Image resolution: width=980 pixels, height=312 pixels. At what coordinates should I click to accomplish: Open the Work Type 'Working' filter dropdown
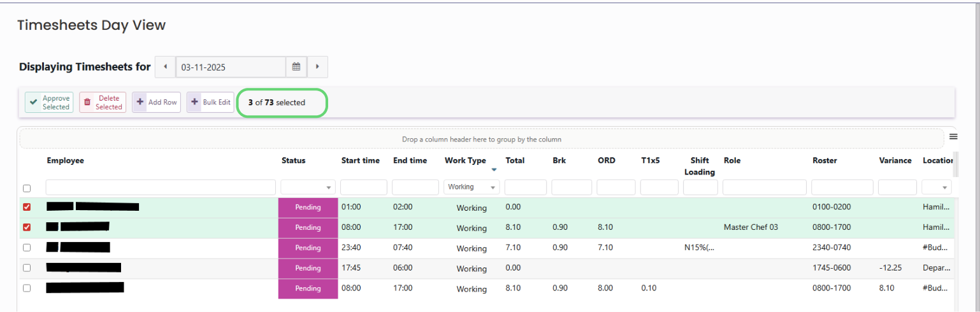click(472, 187)
